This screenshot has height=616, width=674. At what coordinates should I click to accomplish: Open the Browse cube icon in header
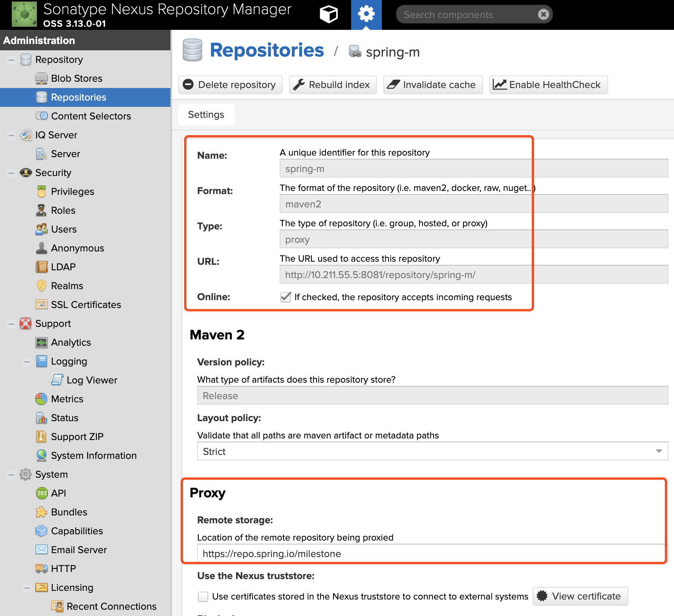[x=329, y=15]
